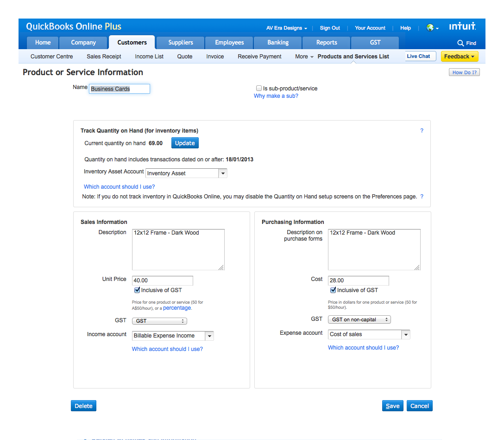Click the Cost input field
The height and width of the screenshot is (440, 504).
359,281
